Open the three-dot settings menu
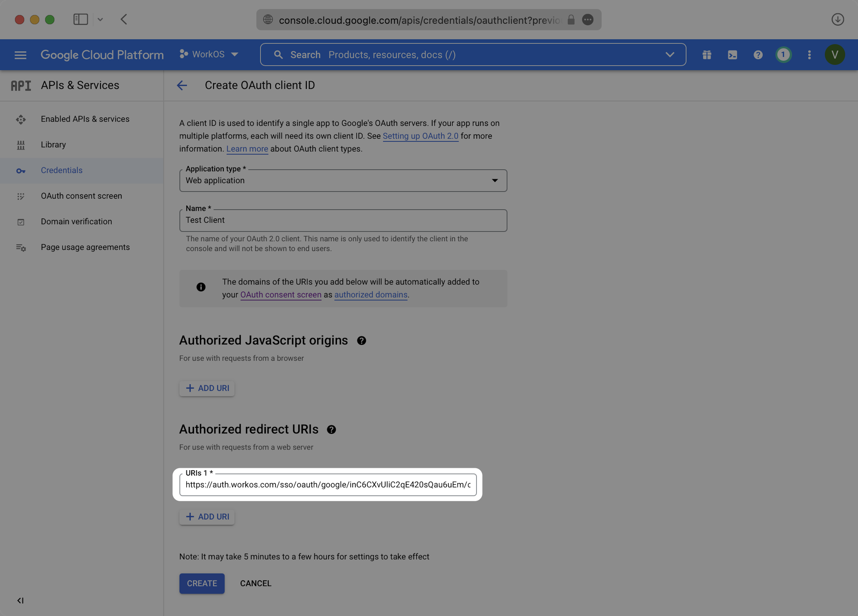 tap(809, 55)
